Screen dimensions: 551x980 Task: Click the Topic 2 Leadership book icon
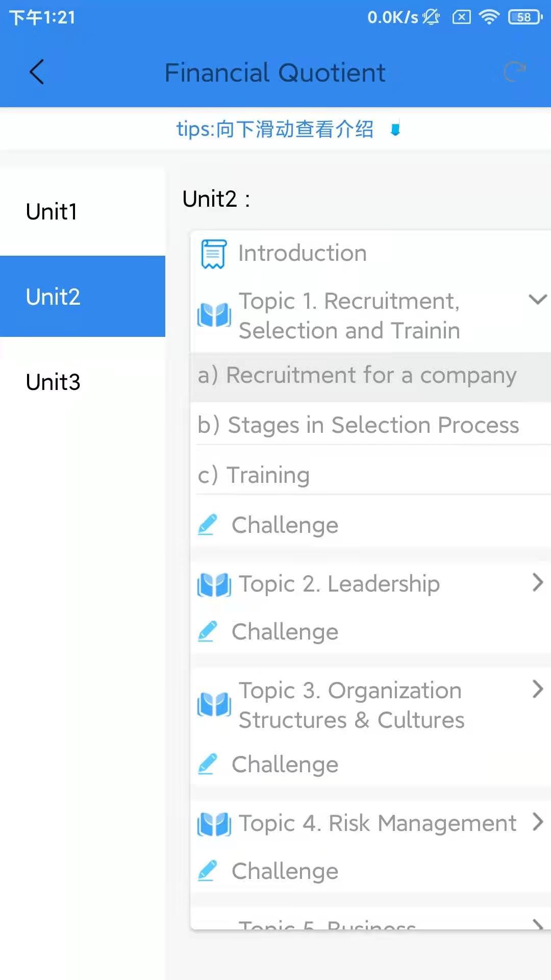[214, 584]
